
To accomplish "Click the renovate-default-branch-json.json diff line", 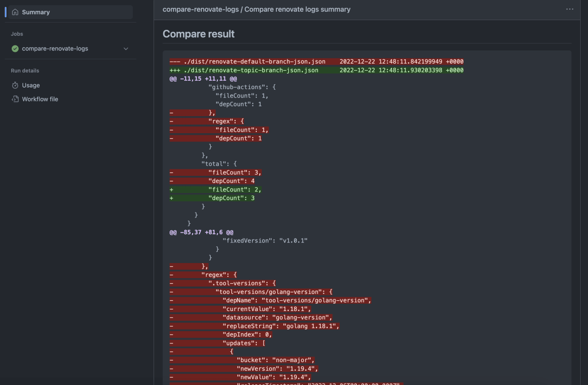I will [x=317, y=62].
